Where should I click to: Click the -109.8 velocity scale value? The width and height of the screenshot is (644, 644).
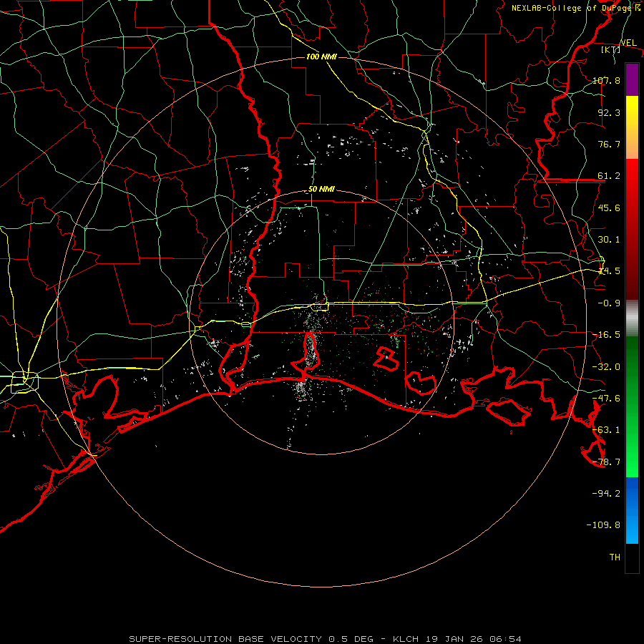tap(603, 525)
